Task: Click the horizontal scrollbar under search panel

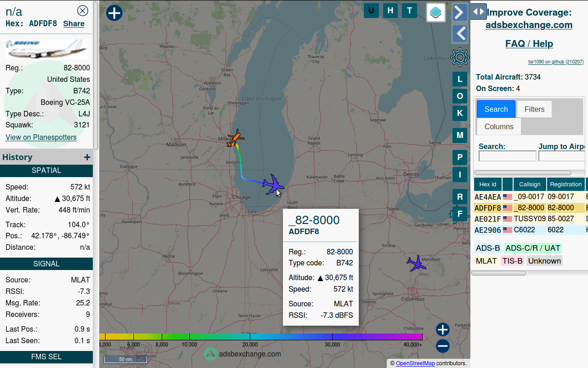Action: click(x=523, y=173)
